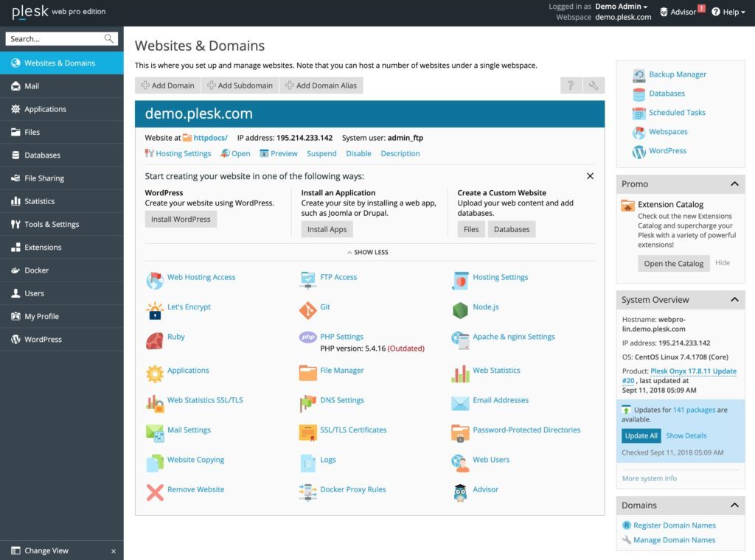Click the More system info link

[x=649, y=478]
